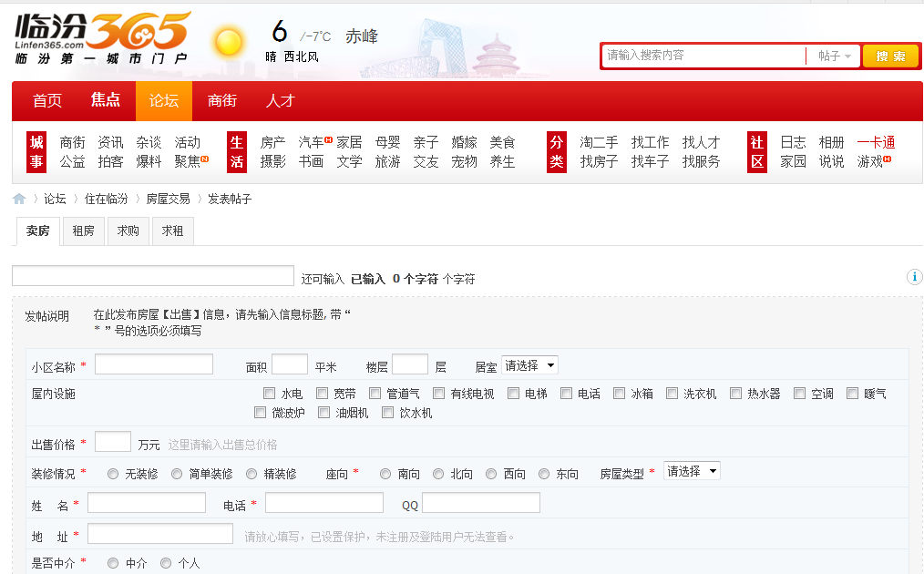Open the 论坛 navigation menu item
Screen dimensions: 924x574
[164, 101]
